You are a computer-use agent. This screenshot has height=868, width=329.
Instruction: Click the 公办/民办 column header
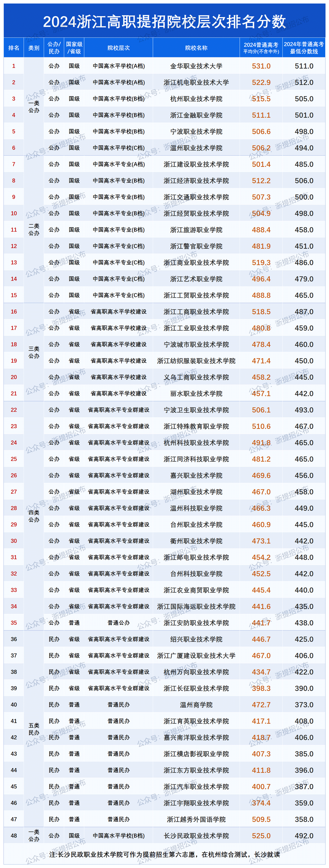[54, 48]
